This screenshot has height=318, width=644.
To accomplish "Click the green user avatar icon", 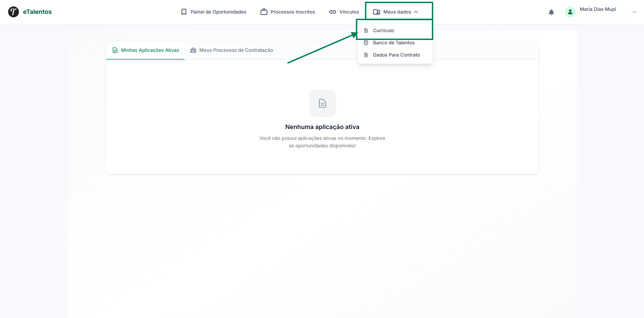I will click(x=570, y=12).
